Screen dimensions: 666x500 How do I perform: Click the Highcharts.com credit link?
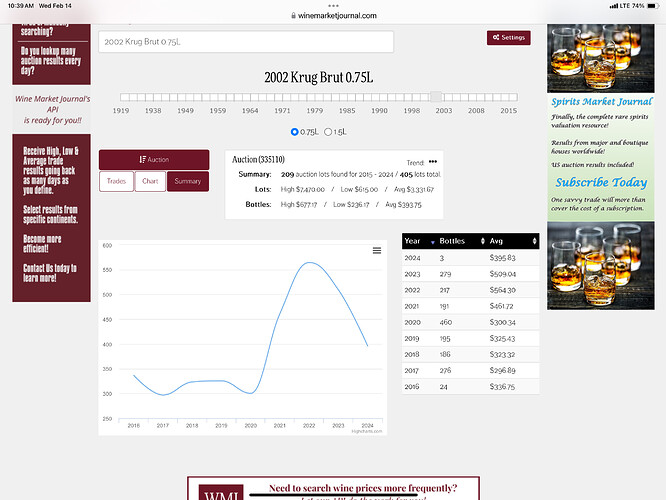[367, 432]
